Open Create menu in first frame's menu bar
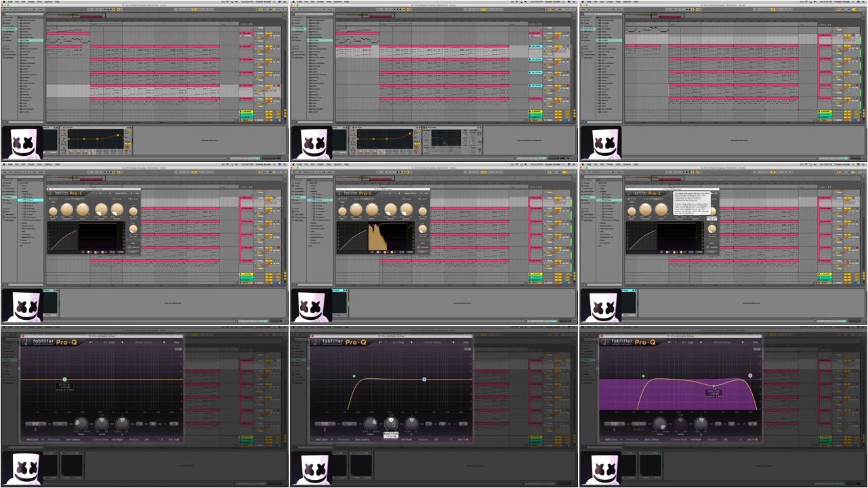The image size is (868, 488). coord(31,1)
